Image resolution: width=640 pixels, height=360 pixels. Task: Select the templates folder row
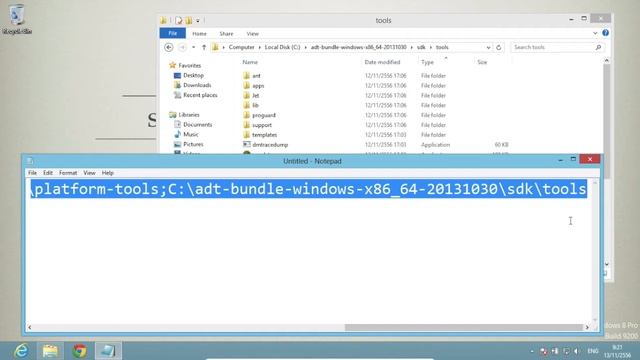(376, 135)
